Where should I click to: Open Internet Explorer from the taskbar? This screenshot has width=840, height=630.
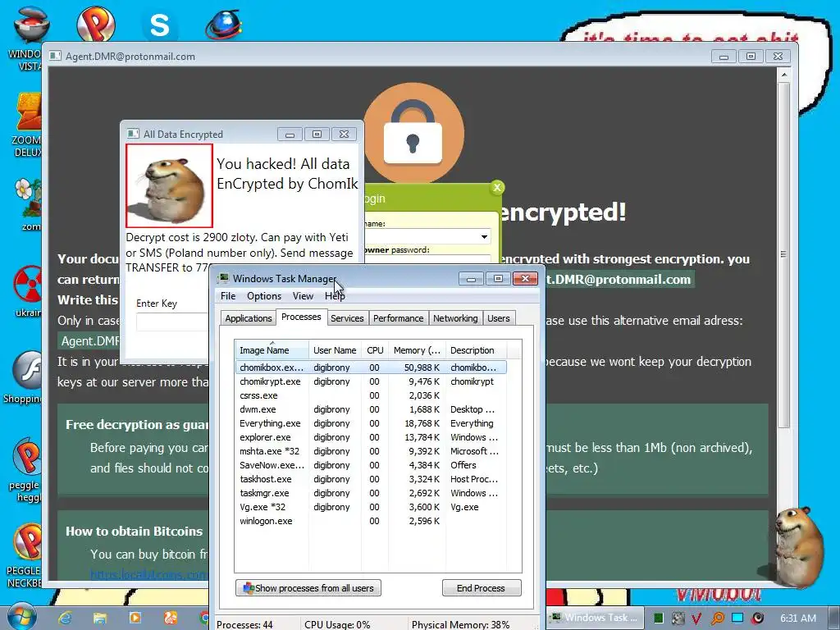pos(65,619)
